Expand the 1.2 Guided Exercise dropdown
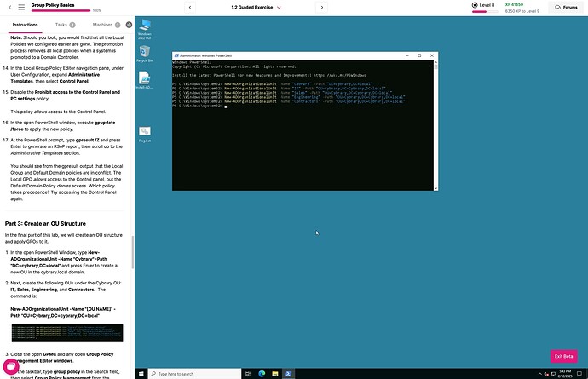588x379 pixels. tap(254, 7)
